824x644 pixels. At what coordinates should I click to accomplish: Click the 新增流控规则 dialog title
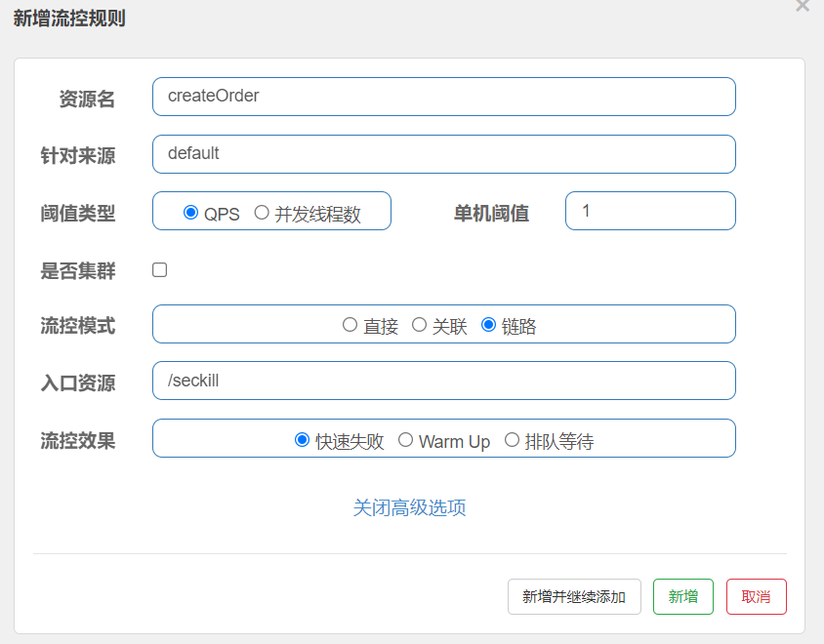pos(67,19)
